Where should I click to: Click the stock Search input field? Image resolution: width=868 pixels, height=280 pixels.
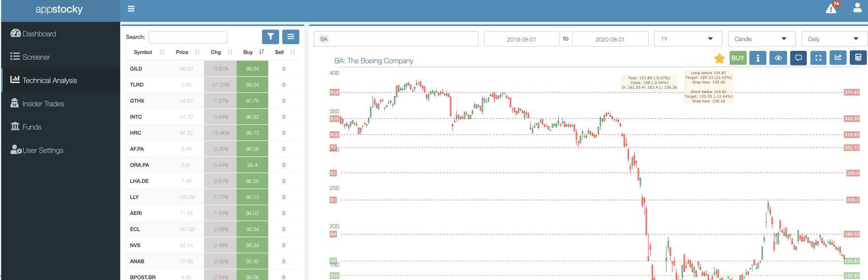coord(188,37)
